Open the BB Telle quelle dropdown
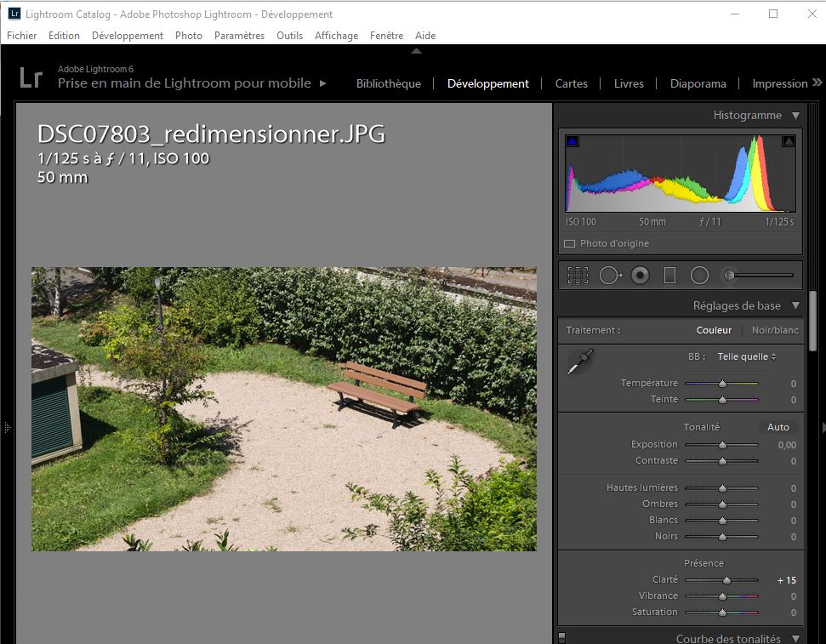The height and width of the screenshot is (644, 826). pos(746,356)
